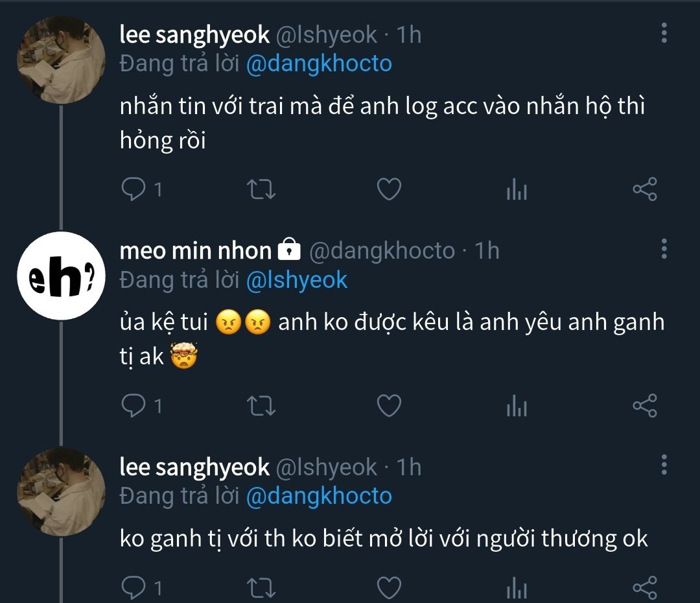700x603 pixels.
Task: Open @dangkhocto mention link in first tweet
Action: [319, 64]
